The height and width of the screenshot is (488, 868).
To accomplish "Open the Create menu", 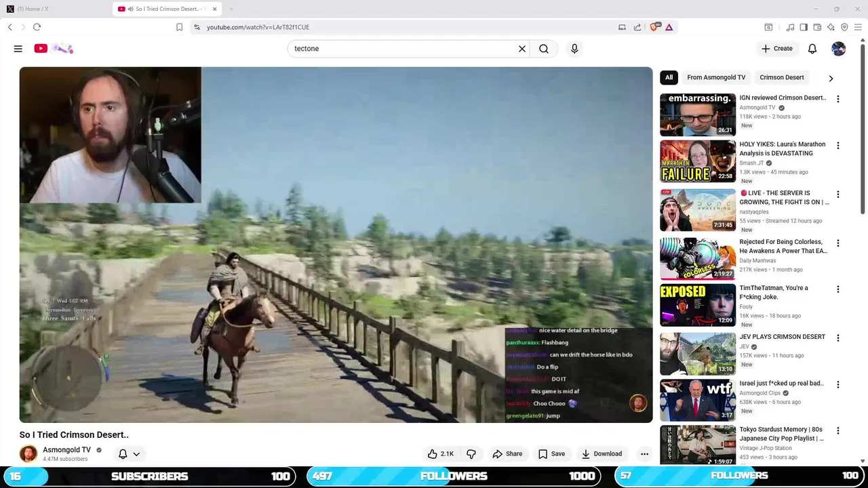I will pyautogui.click(x=777, y=49).
